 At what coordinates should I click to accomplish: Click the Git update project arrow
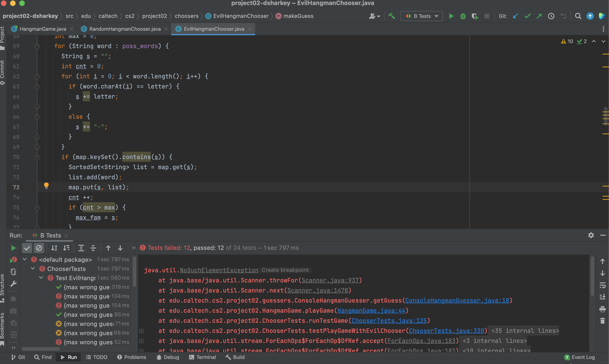click(515, 16)
